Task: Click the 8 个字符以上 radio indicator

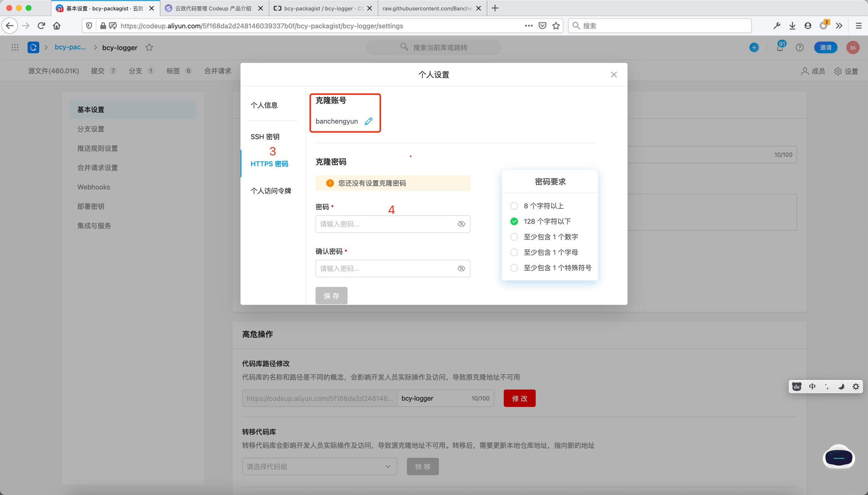Action: click(x=514, y=206)
